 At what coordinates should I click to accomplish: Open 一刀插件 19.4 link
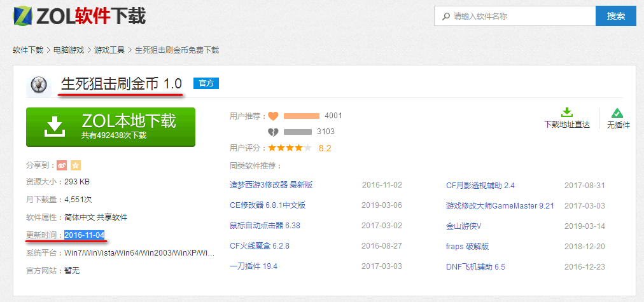[x=253, y=266]
